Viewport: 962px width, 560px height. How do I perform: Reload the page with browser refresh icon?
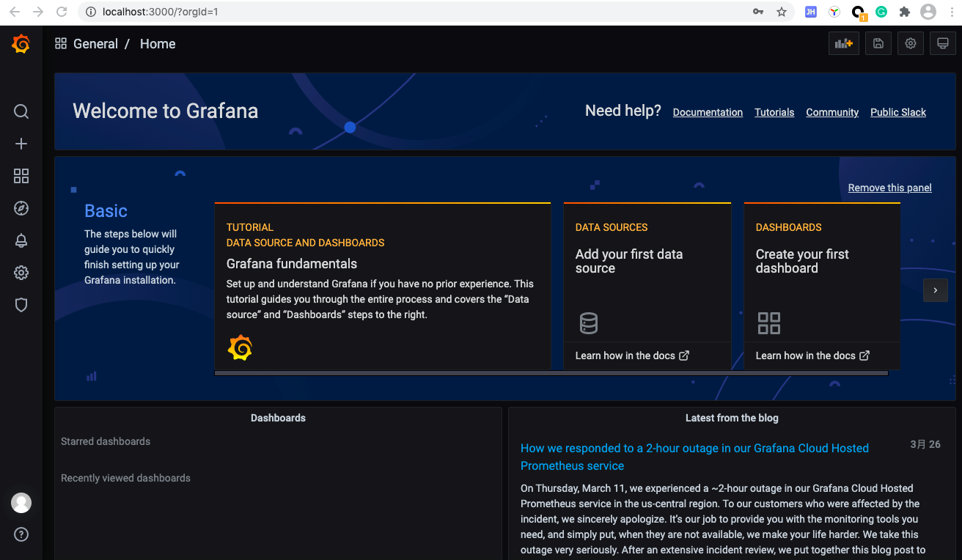[62, 12]
